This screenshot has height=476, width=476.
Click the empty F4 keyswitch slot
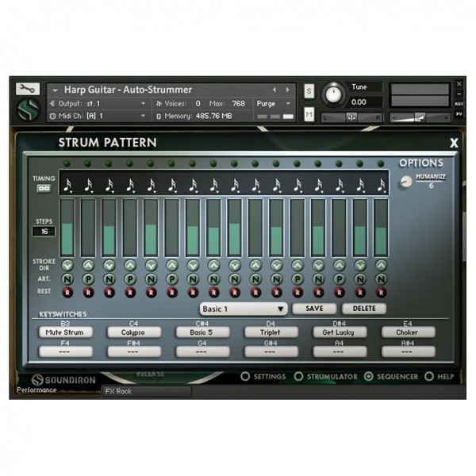point(66,351)
